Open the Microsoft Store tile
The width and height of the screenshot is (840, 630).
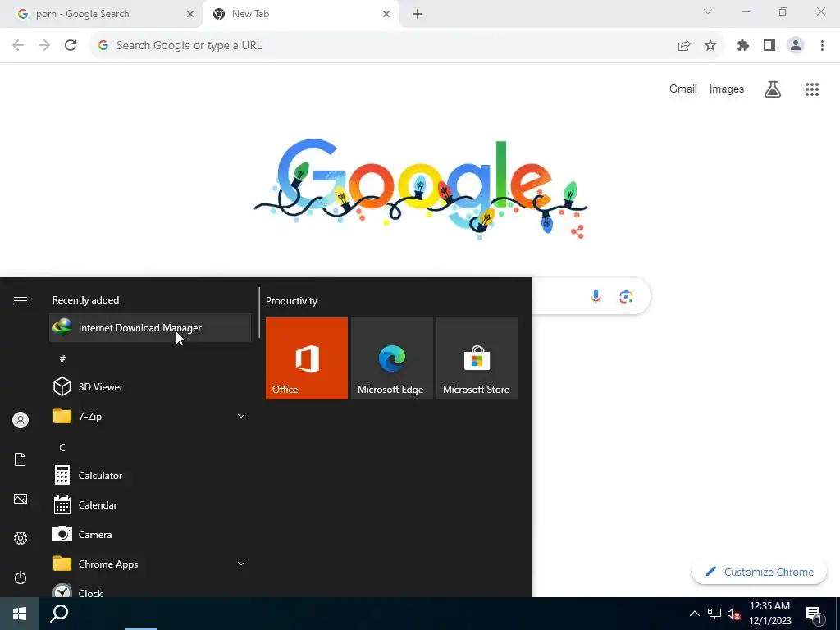477,358
